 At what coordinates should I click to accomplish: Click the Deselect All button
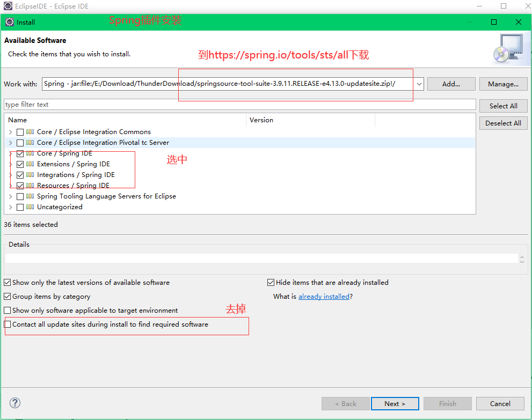[x=503, y=123]
